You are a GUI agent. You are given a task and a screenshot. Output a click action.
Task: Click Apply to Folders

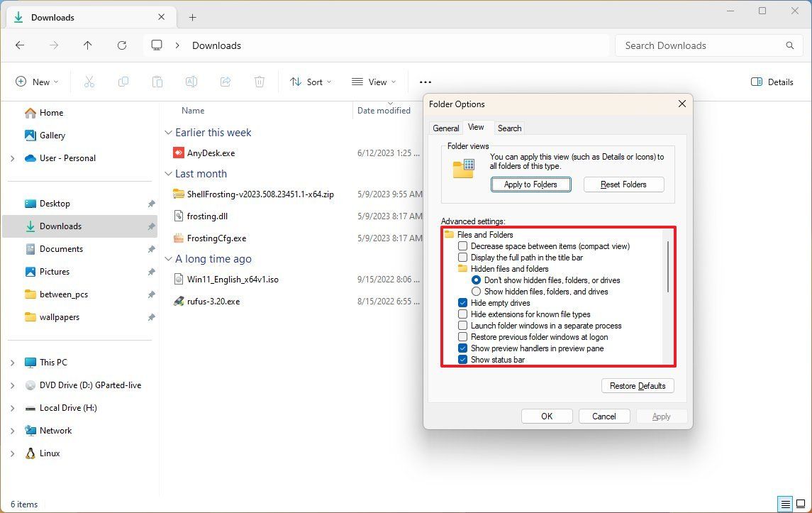tap(530, 184)
